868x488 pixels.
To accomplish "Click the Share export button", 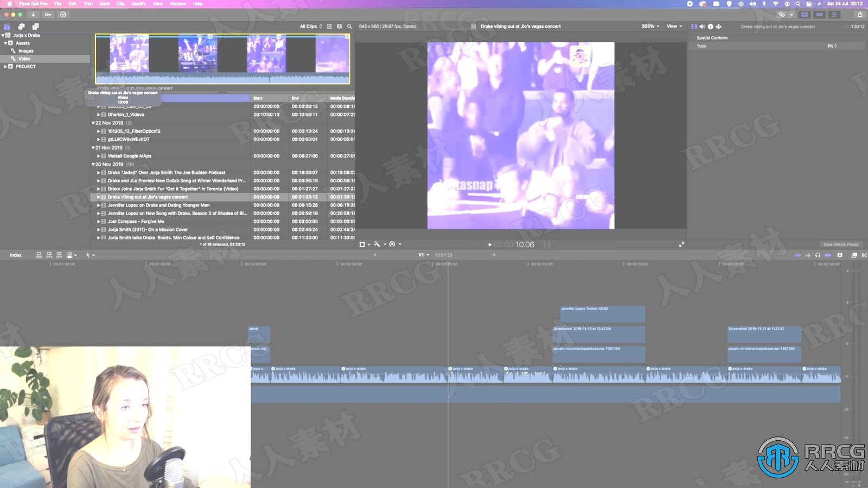I will [x=860, y=15].
